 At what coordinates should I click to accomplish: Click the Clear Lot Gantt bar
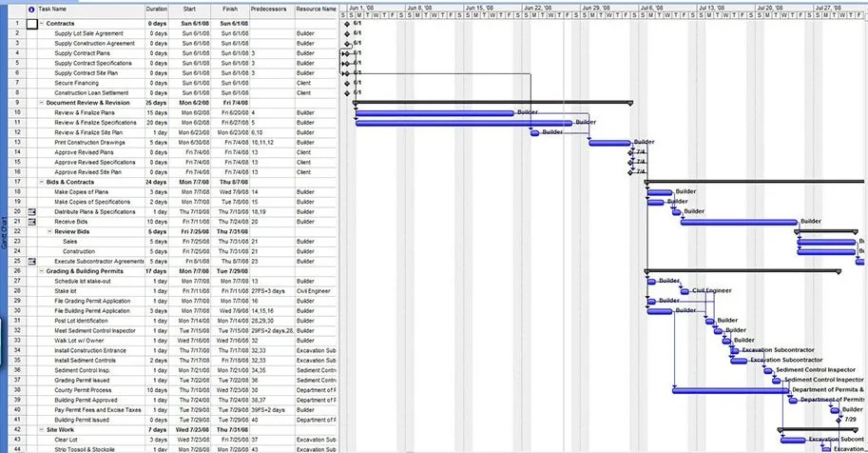pyautogui.click(x=793, y=441)
